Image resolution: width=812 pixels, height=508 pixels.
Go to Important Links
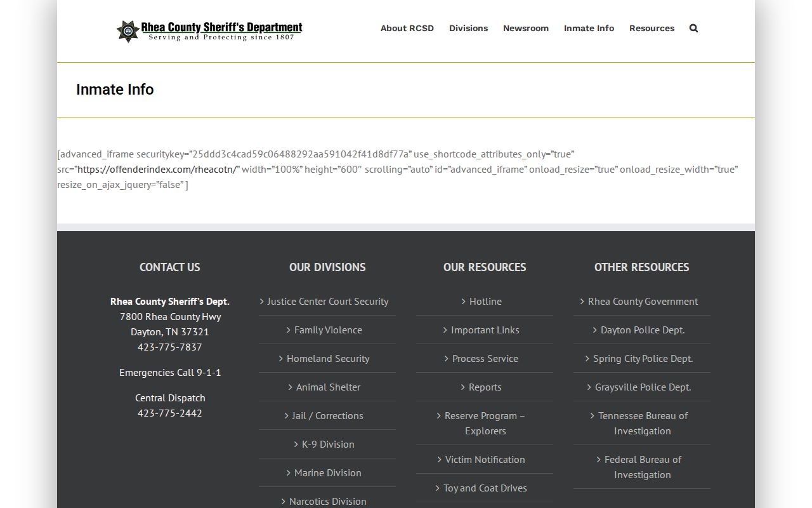pos(485,330)
